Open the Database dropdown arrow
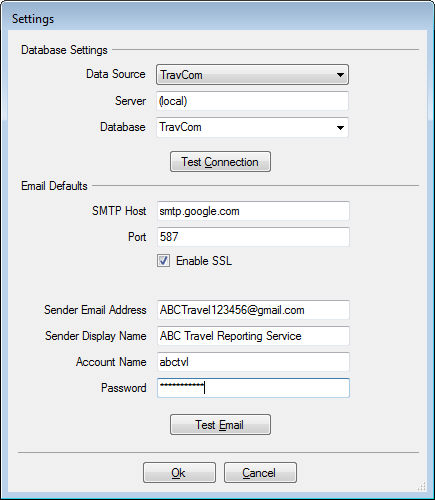The height and width of the screenshot is (500, 435). pos(340,128)
